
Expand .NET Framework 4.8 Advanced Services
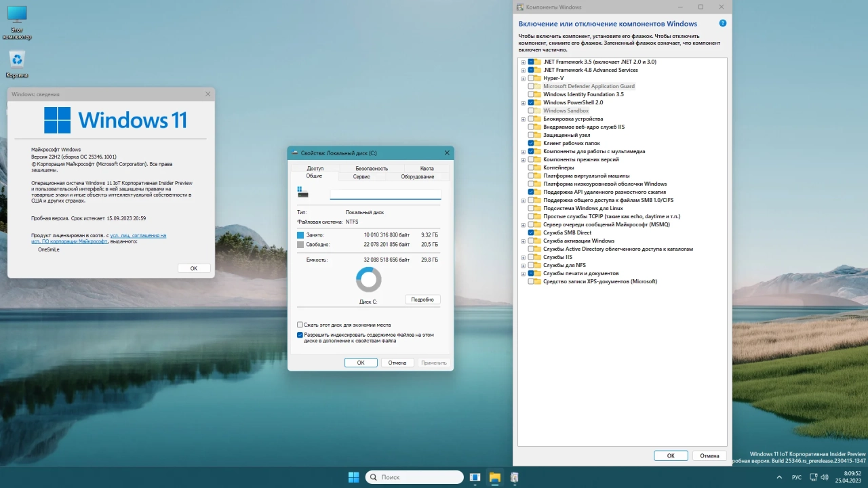[x=523, y=70]
